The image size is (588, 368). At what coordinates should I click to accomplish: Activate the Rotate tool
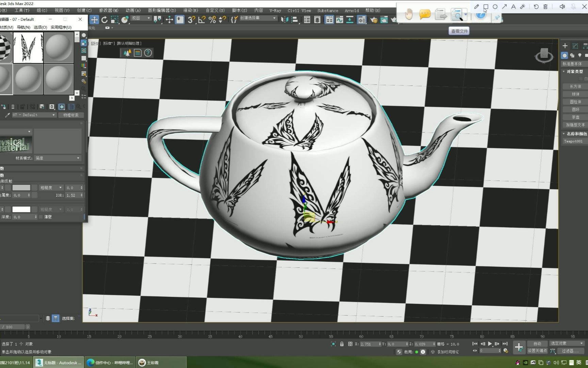pyautogui.click(x=104, y=20)
